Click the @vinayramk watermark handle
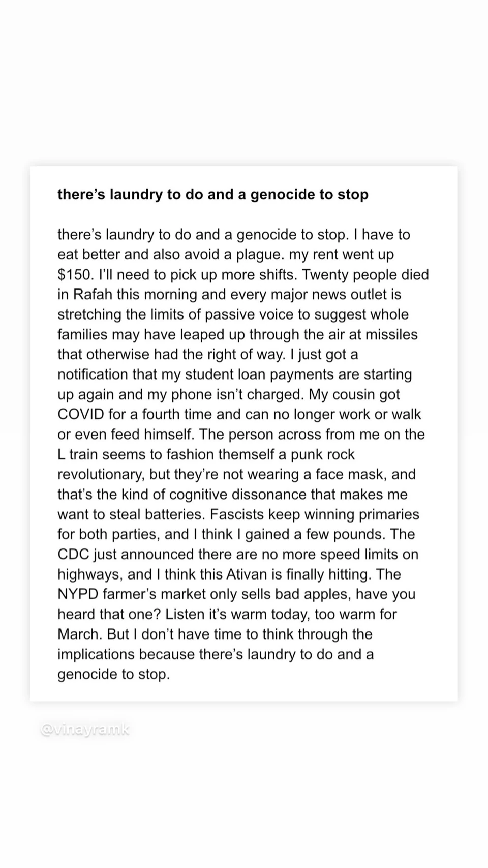Screen dimensions: 488x868 (85, 730)
